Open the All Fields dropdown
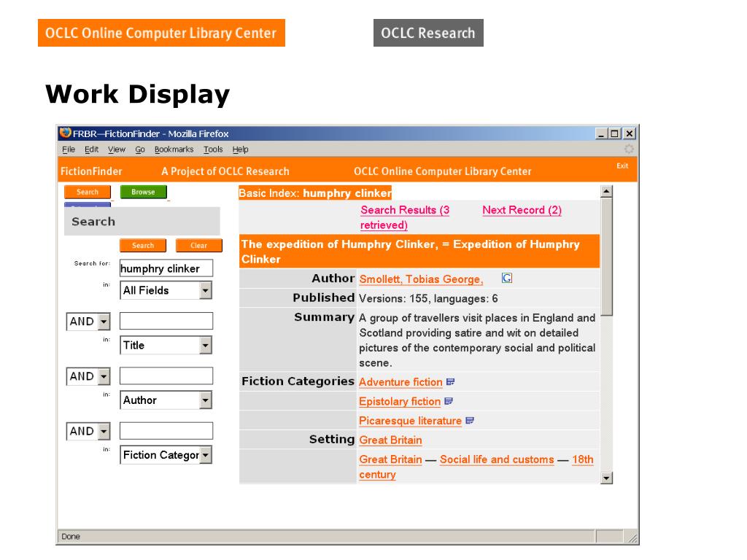The height and width of the screenshot is (560, 747). (x=166, y=290)
